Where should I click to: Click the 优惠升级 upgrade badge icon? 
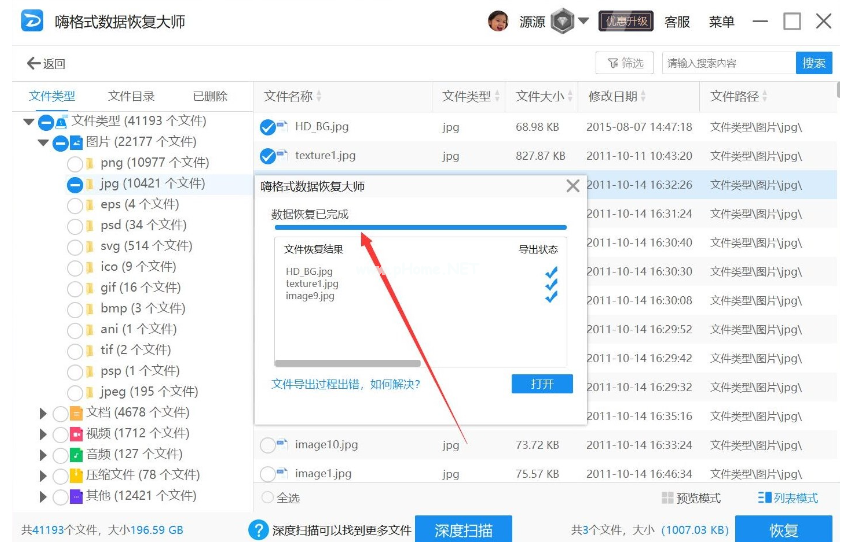coord(626,21)
